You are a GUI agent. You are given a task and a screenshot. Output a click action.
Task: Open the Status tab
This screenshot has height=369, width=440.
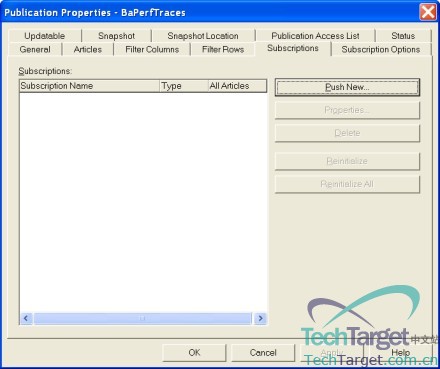[x=403, y=36]
